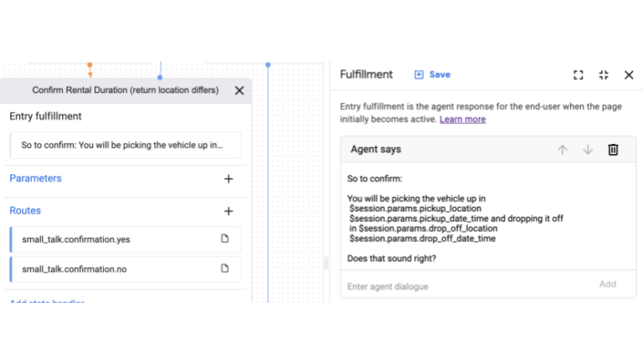This screenshot has width=643, height=364.
Task: Expand Fulfillment panel to fullscreen
Action: 578,74
